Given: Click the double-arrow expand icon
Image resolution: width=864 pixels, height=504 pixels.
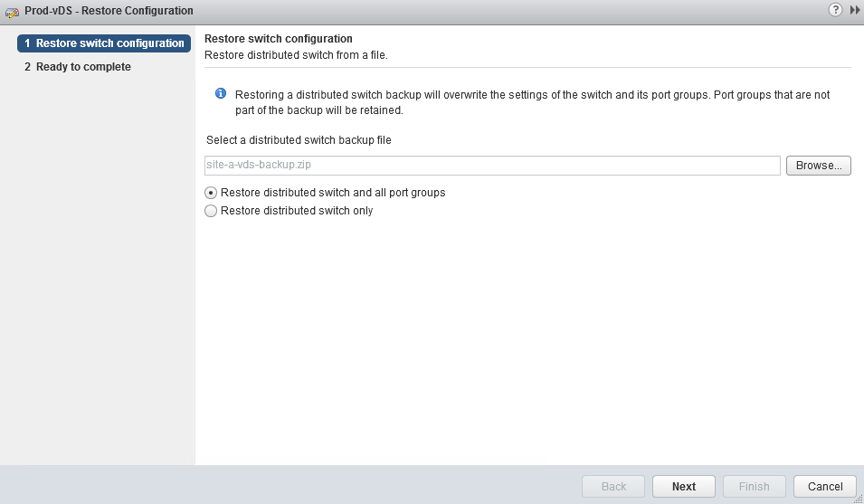Looking at the screenshot, I should pos(854,10).
